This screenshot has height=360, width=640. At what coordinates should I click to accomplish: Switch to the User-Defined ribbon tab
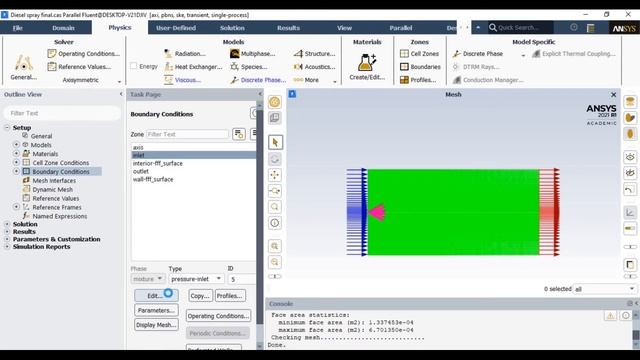click(x=176, y=28)
